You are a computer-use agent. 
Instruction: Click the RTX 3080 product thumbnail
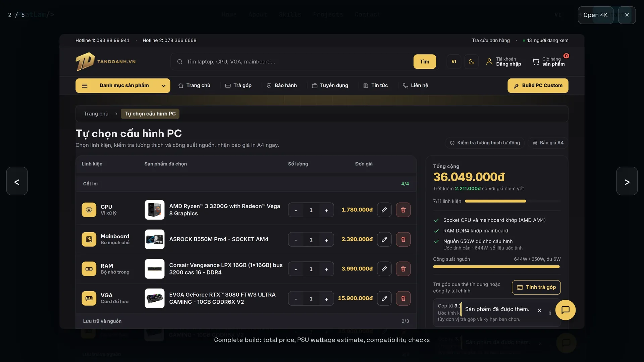[x=155, y=298]
